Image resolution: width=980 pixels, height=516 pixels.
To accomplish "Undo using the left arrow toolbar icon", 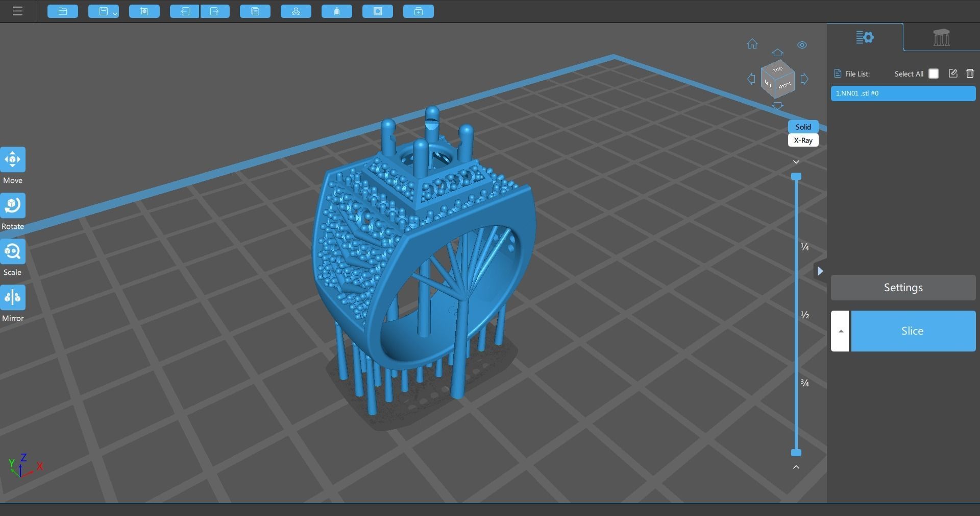I will 185,11.
